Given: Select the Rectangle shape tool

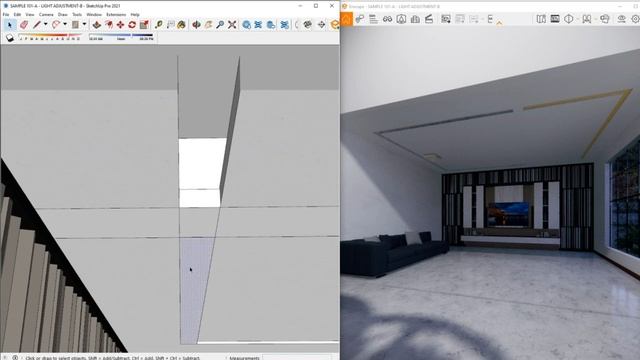Looking at the screenshot, I should click(x=75, y=25).
